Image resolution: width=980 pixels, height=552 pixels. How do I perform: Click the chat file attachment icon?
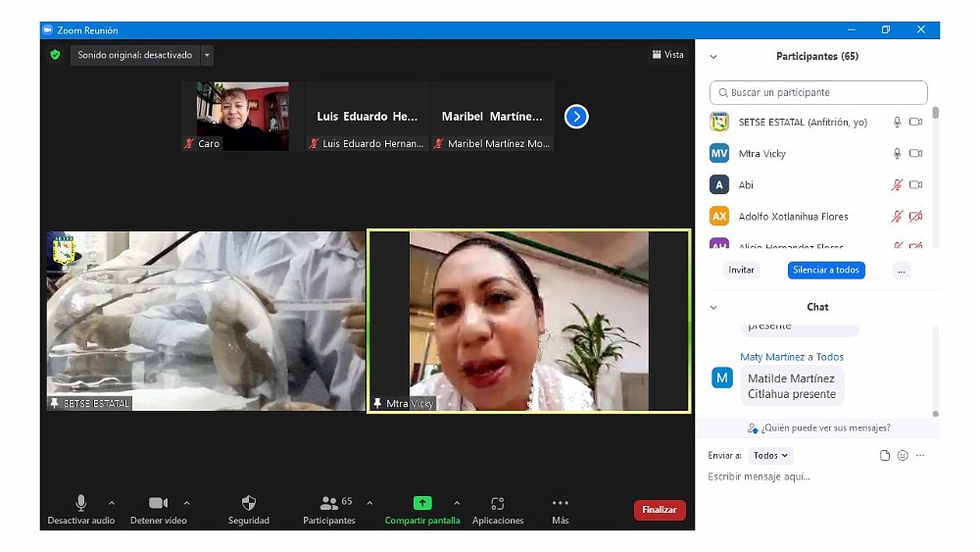[x=885, y=456]
